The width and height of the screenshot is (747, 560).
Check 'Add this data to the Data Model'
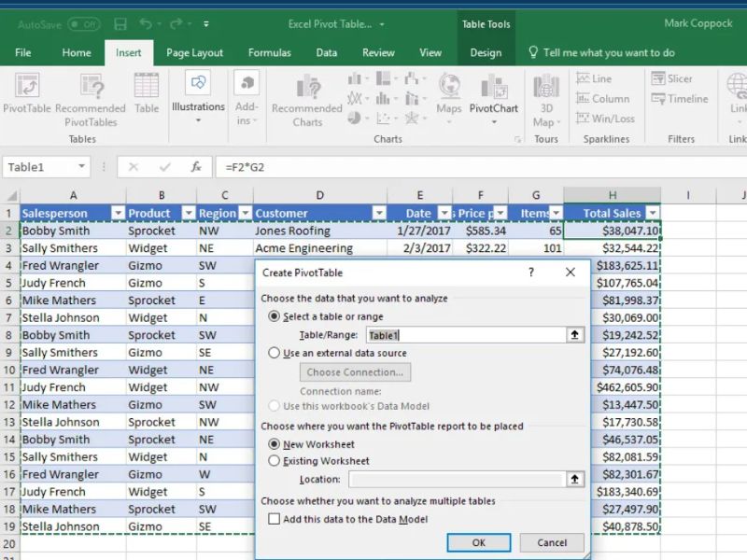(x=275, y=519)
